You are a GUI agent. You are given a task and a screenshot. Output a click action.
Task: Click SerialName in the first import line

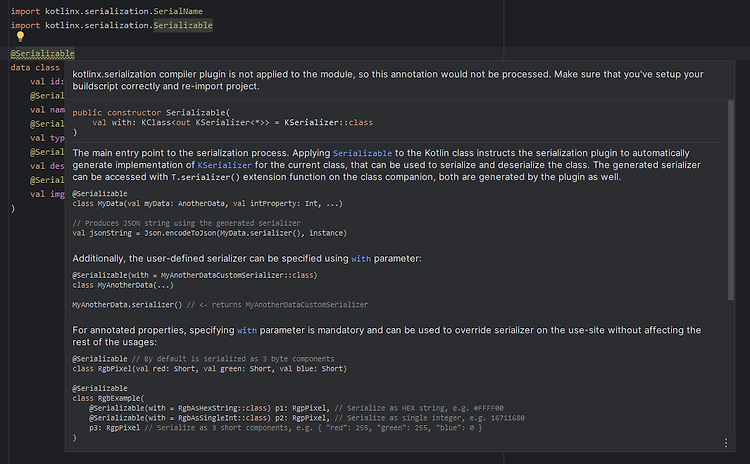pos(178,11)
